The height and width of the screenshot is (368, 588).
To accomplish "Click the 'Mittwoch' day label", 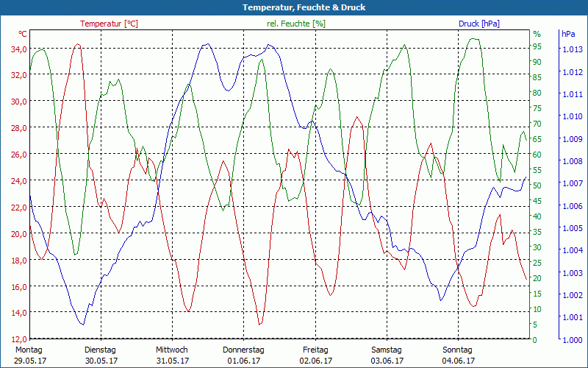I will [x=172, y=350].
